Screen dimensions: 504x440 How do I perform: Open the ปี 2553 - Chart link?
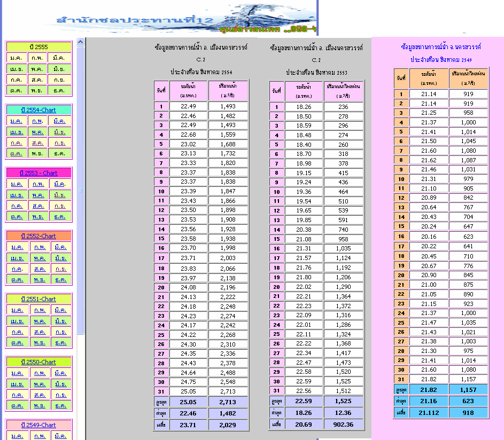click(38, 173)
